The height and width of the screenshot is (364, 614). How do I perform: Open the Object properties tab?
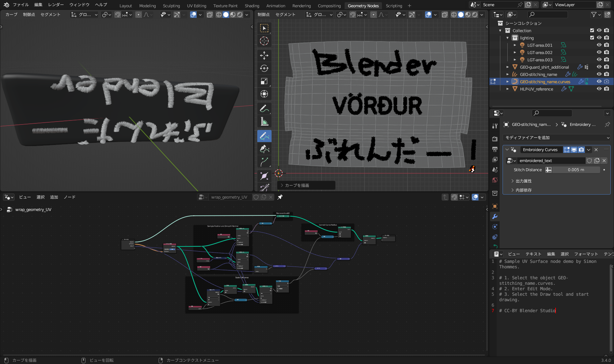[495, 206]
